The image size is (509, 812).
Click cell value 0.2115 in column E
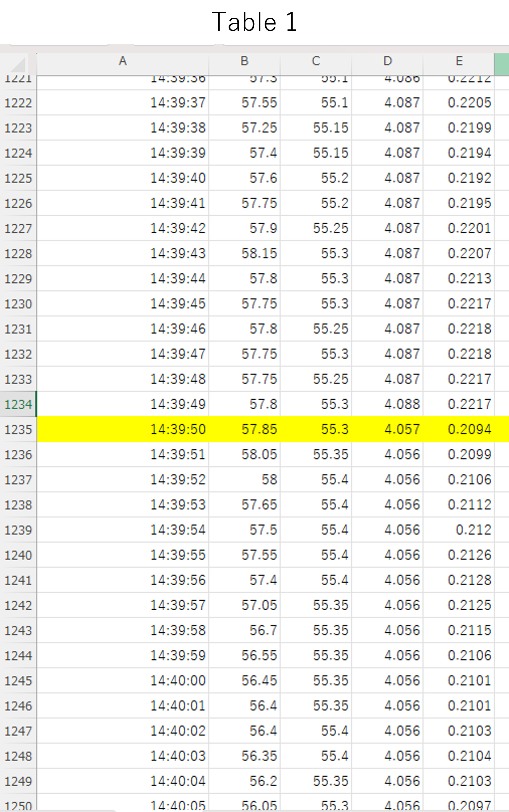[x=459, y=630]
